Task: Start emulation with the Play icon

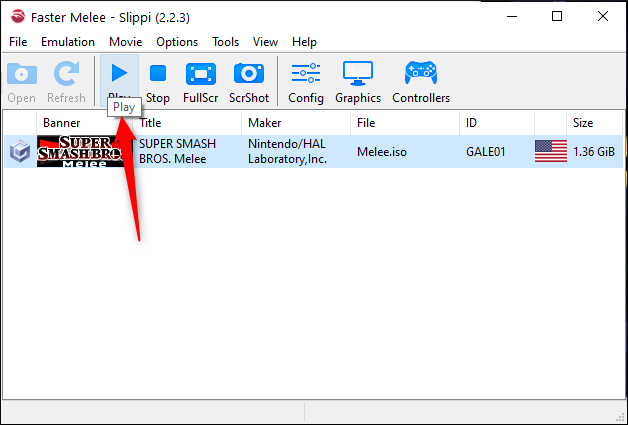Action: (x=119, y=73)
